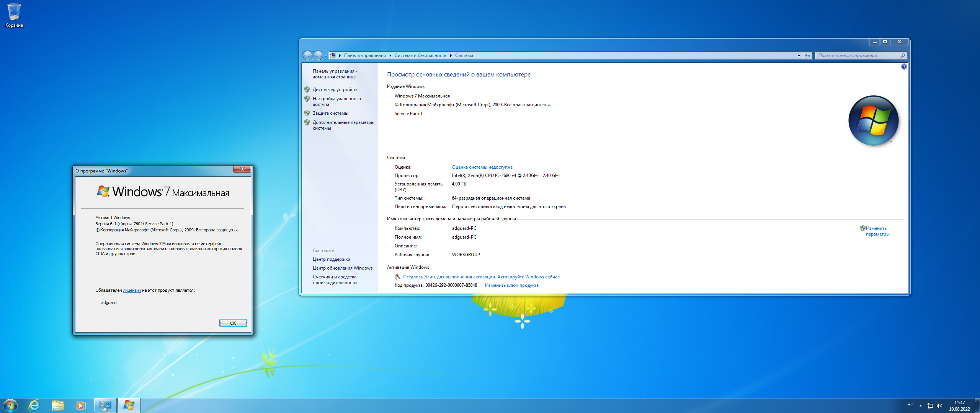Screen dimensions: 980x413
Task: Click the shield icon beside Настройка удаленного доступа
Action: pos(307,99)
